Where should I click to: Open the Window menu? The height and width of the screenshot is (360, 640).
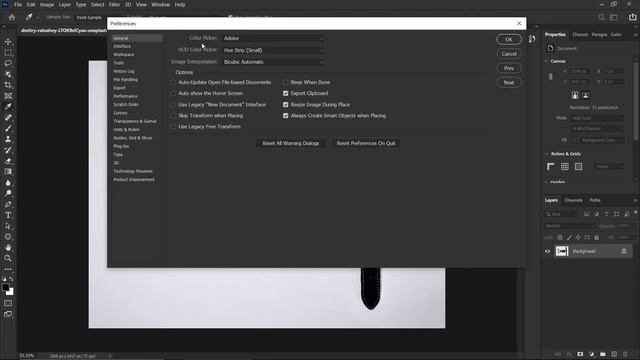pyautogui.click(x=160, y=4)
